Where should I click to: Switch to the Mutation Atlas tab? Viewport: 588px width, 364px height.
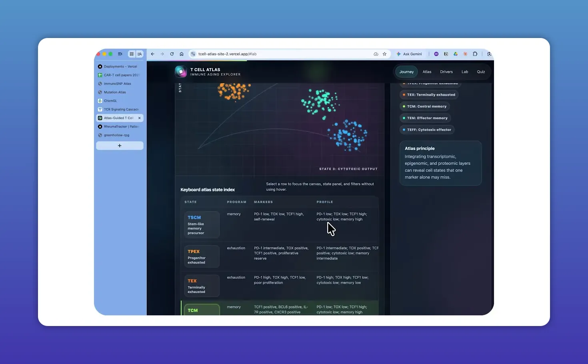[x=120, y=92]
